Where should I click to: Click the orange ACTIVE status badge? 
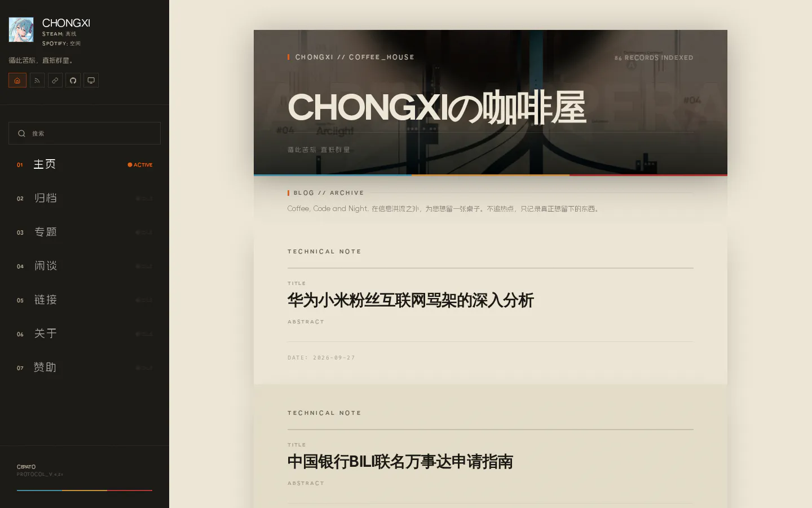[x=140, y=165]
